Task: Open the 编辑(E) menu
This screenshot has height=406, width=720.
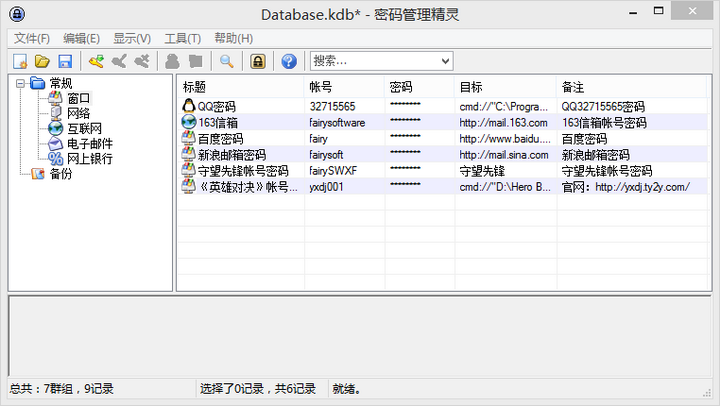Action: click(81, 39)
